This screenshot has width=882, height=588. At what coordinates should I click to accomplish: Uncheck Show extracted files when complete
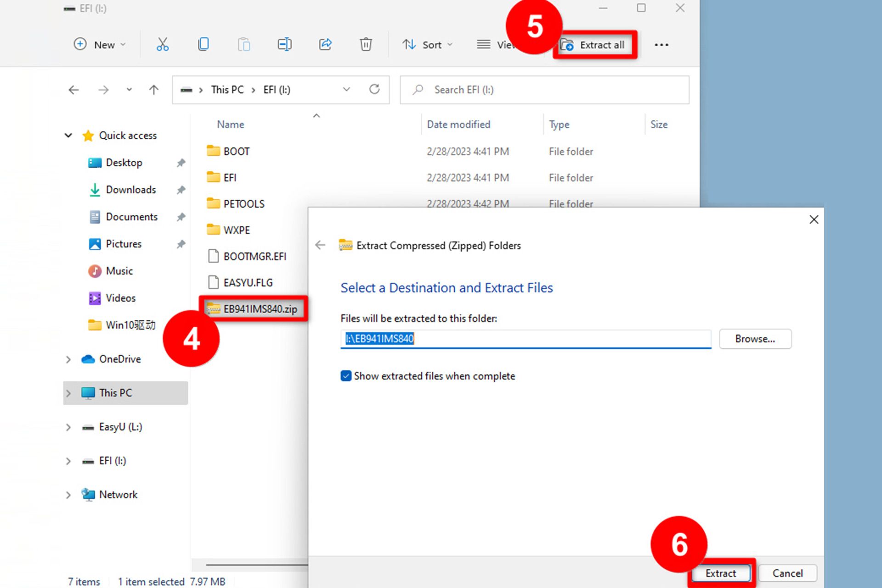point(346,376)
